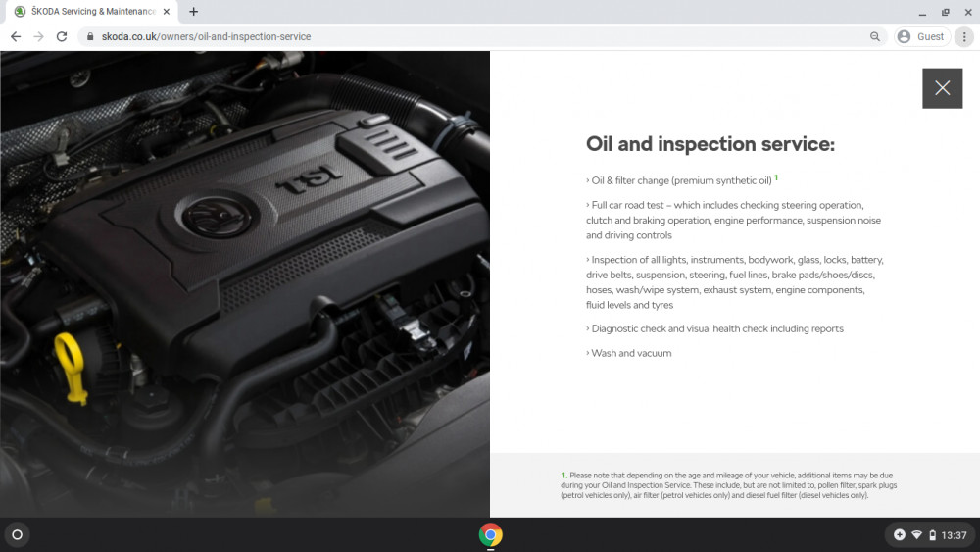Open the launcher circle on the shelf
The height and width of the screenshot is (552, 980).
(x=18, y=535)
